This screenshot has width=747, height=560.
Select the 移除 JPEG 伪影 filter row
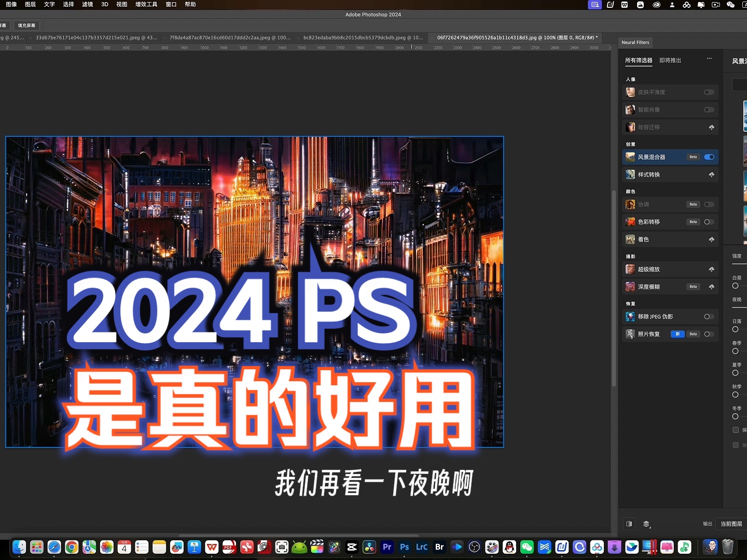pyautogui.click(x=655, y=316)
